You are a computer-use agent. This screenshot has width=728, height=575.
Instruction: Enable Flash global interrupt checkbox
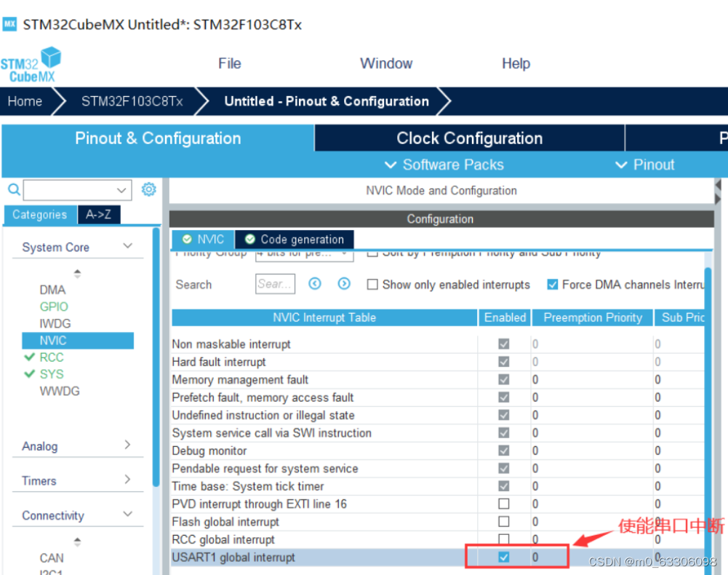point(504,522)
